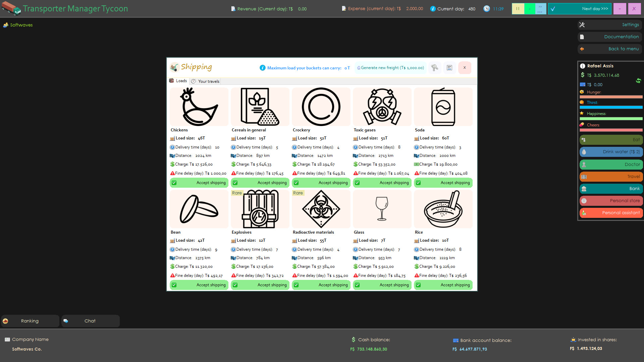Open the list view icon in Shipping
This screenshot has height=362, width=644.
pos(449,68)
